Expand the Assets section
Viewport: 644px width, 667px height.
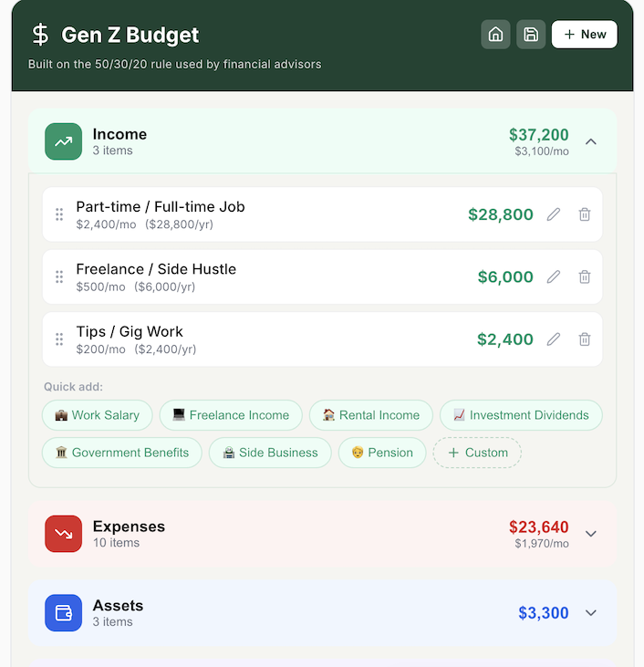(591, 613)
